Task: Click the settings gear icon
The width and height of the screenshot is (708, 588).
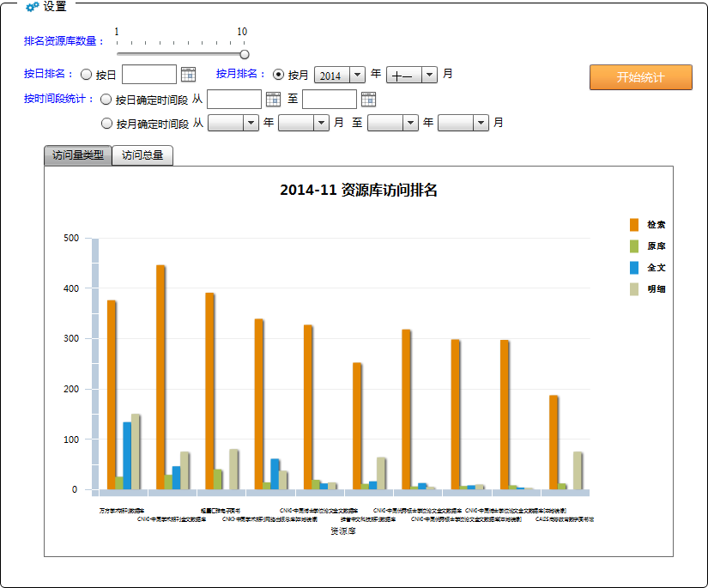Action: [32, 7]
